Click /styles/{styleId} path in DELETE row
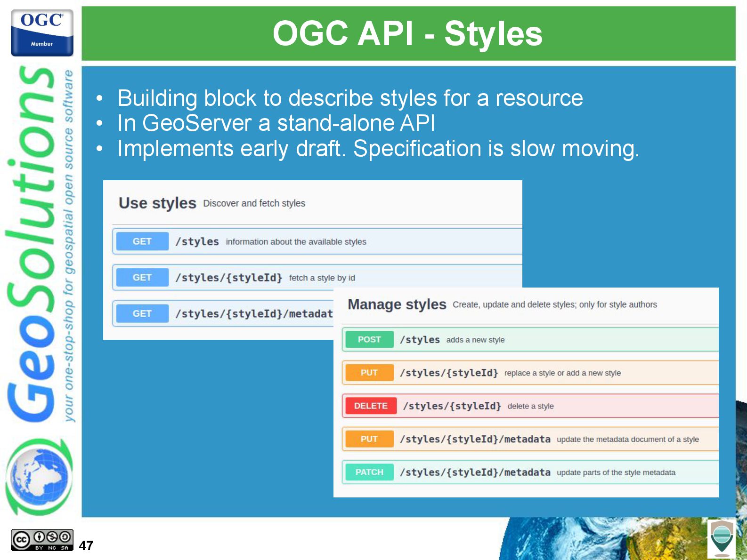747x560 pixels. click(452, 406)
